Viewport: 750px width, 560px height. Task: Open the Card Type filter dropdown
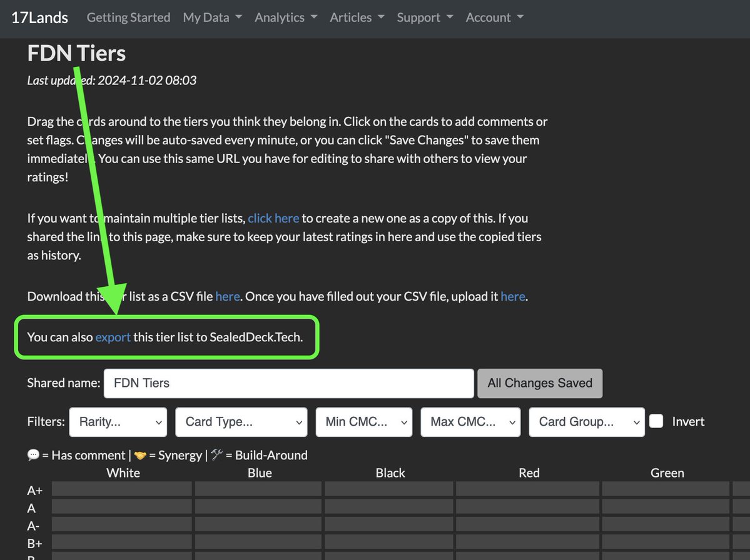point(241,422)
